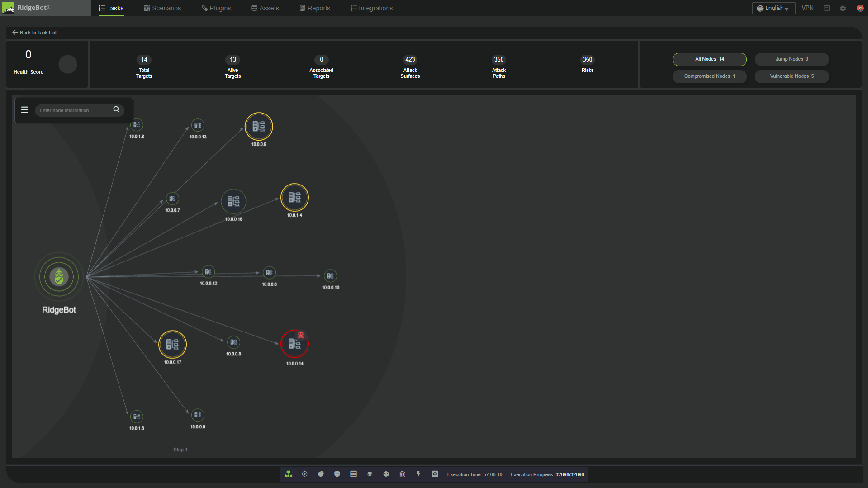Filter by Compromised Nodes 1
Viewport: 868px width, 488px height.
click(709, 76)
